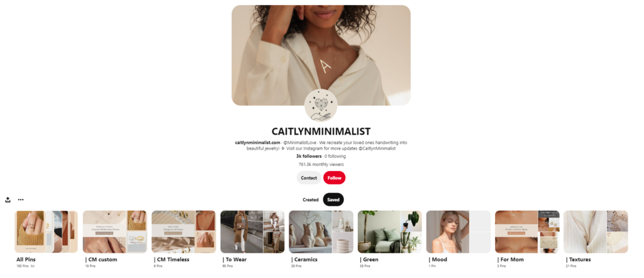This screenshot has height=278, width=644.
Task: Click the Contact button
Action: 309,178
